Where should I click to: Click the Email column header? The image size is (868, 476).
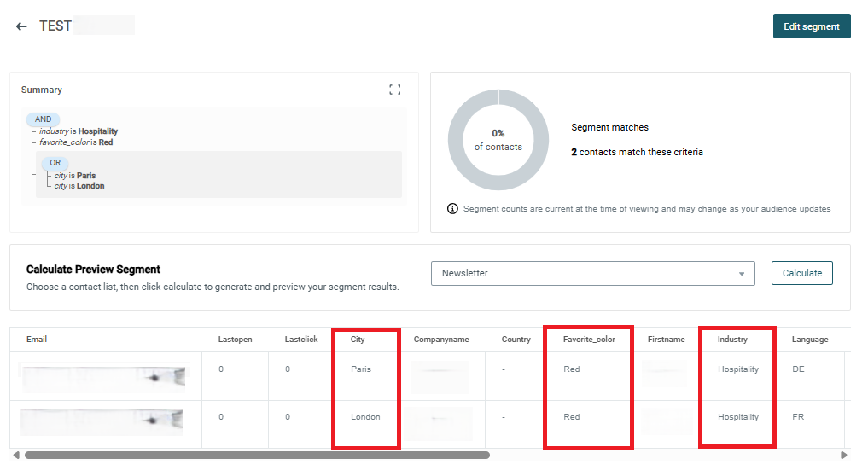point(37,340)
